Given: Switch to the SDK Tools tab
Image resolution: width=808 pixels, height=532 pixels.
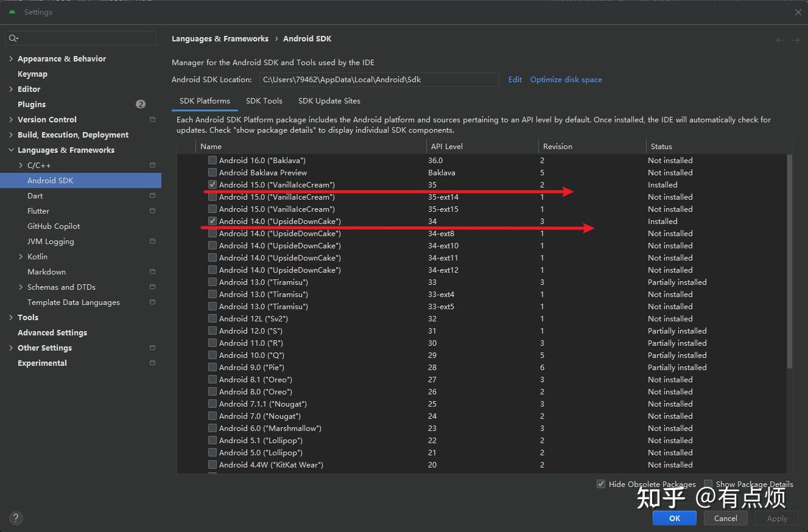Looking at the screenshot, I should point(264,101).
